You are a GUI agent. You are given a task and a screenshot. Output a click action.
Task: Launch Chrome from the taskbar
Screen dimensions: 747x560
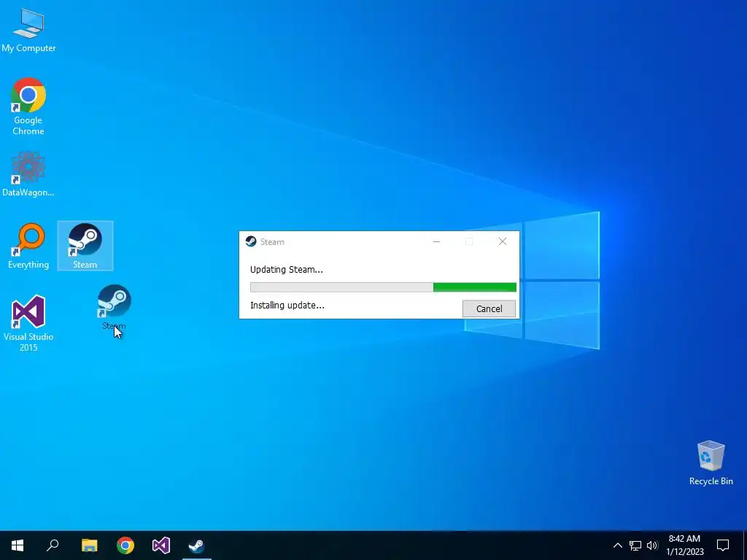[x=125, y=545]
